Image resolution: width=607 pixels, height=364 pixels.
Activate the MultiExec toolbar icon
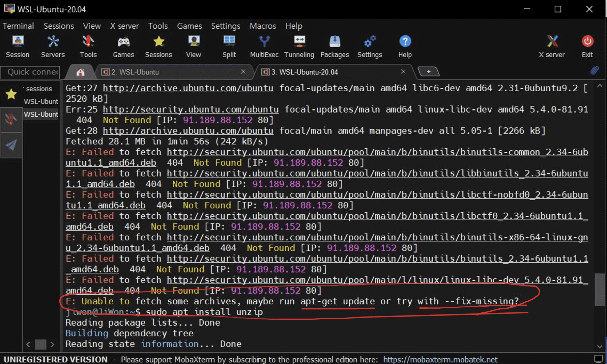click(x=264, y=46)
